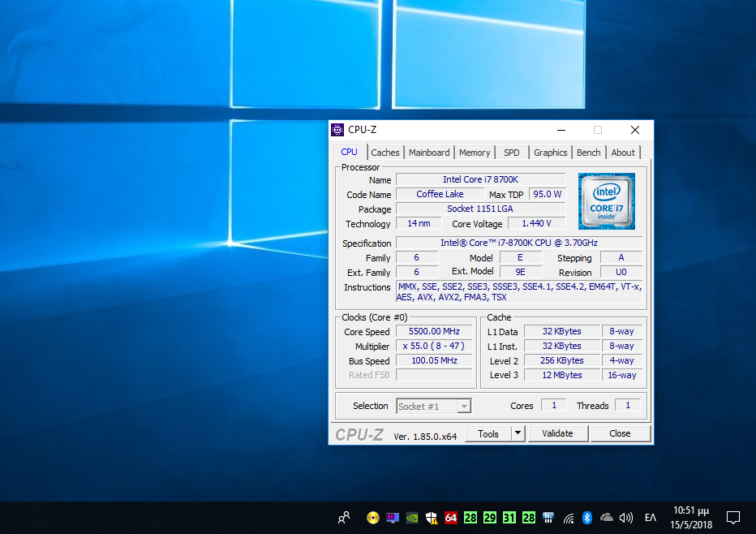
Task: Open the taskbar clock showing 10:51 μμ
Action: pyautogui.click(x=691, y=518)
